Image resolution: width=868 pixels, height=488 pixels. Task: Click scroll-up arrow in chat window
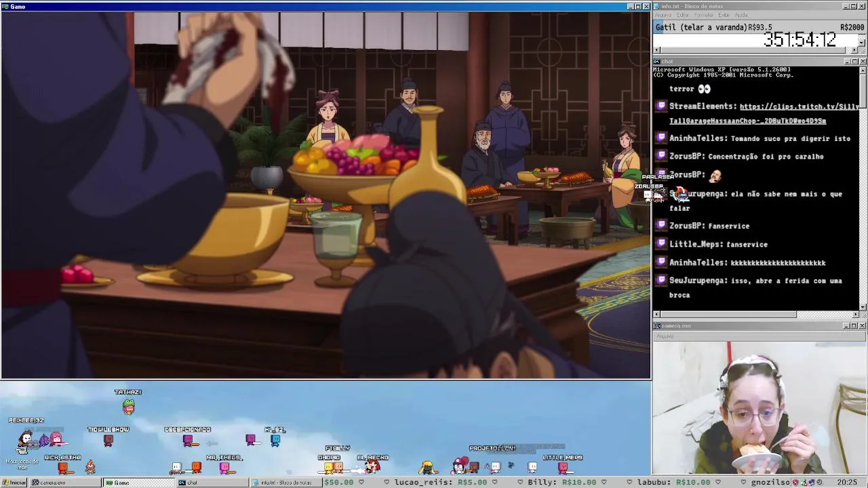(862, 69)
